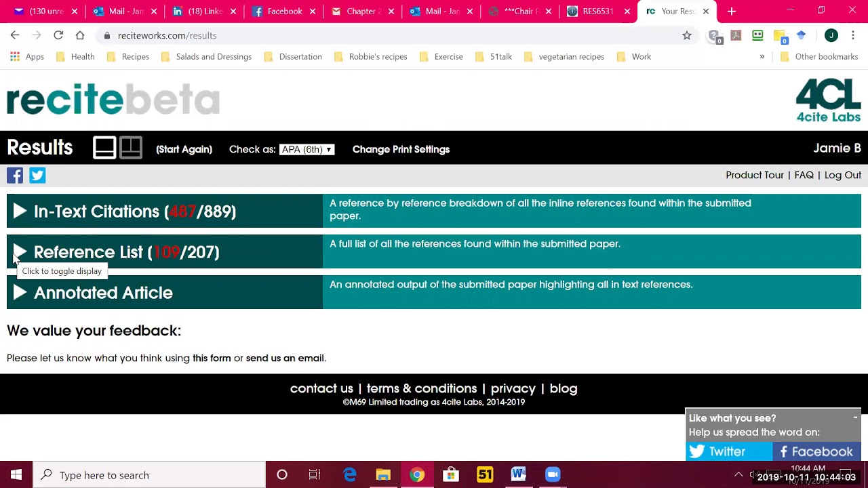Go to the browser home page

click(80, 35)
